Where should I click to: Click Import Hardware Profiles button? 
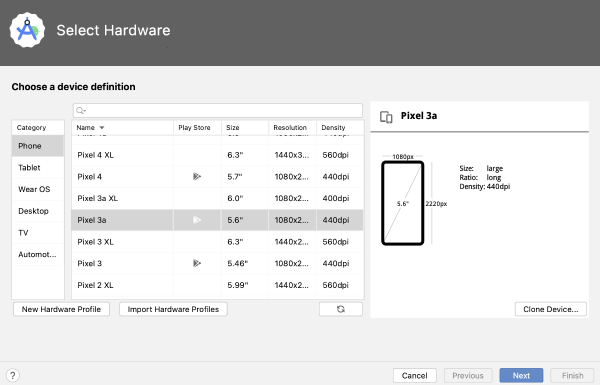[x=173, y=309]
